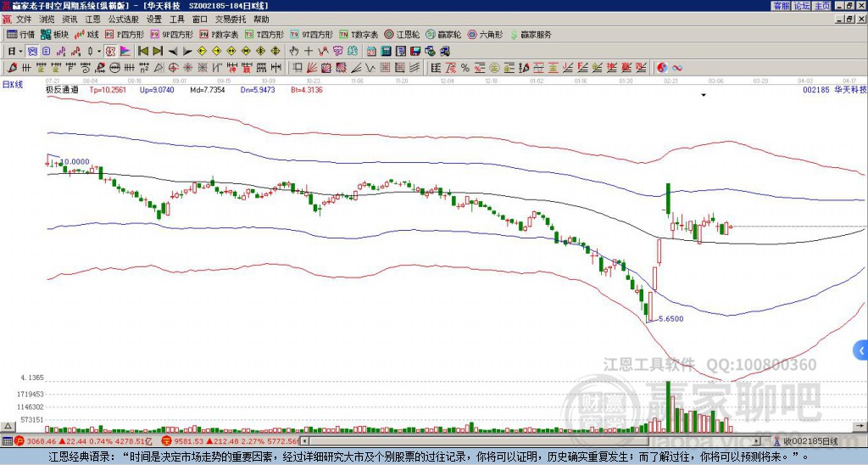Open the 工具 menu
The height and width of the screenshot is (465, 868).
pos(177,20)
